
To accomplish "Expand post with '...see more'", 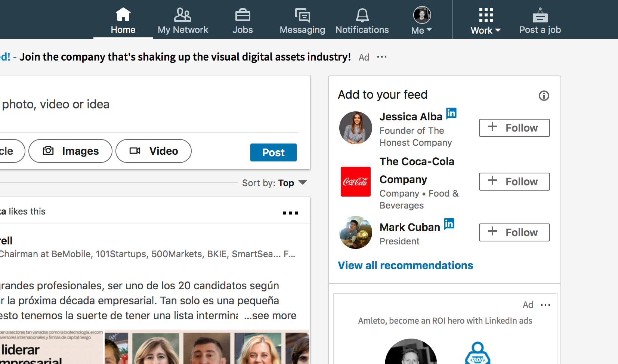I will click(270, 315).
